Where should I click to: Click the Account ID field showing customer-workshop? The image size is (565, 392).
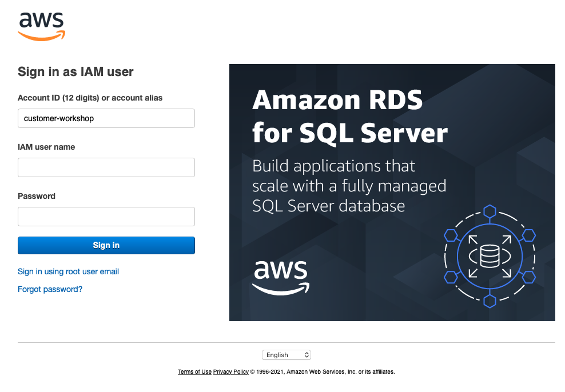click(x=106, y=118)
